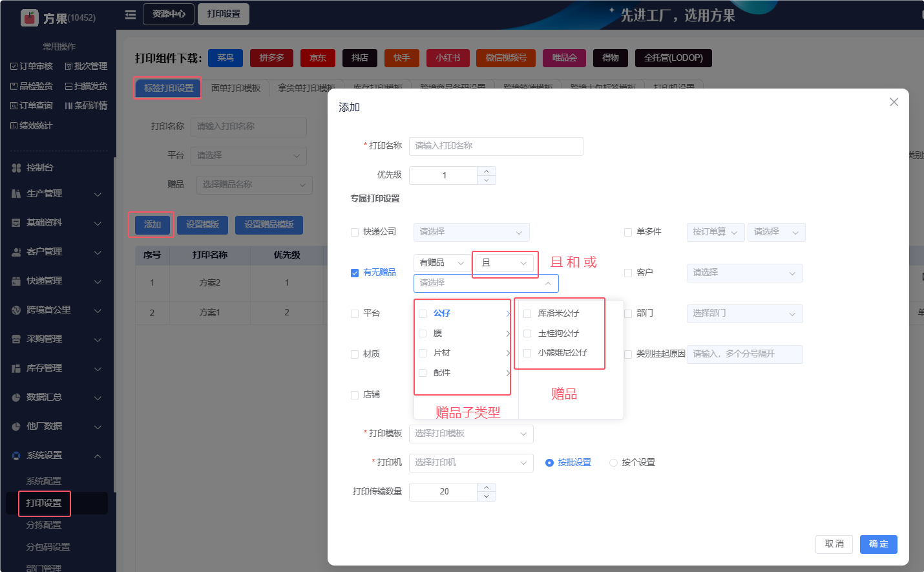924x572 pixels.
Task: Click the 数据汇总 sidebar icon
Action: coord(16,397)
